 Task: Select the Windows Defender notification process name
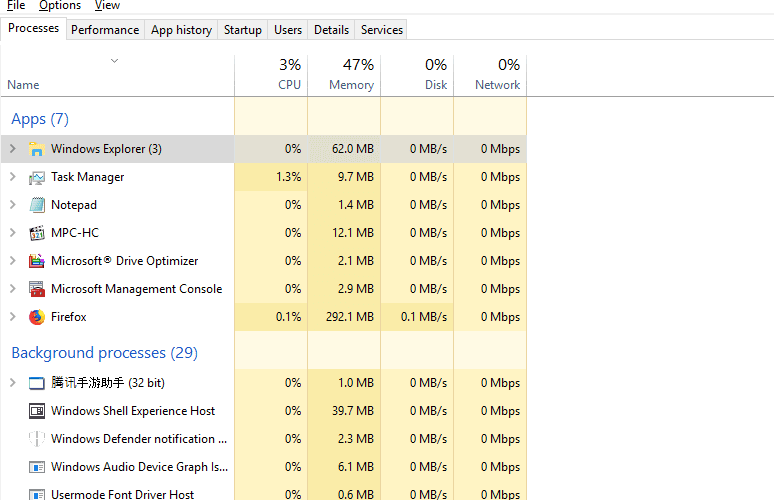(139, 439)
